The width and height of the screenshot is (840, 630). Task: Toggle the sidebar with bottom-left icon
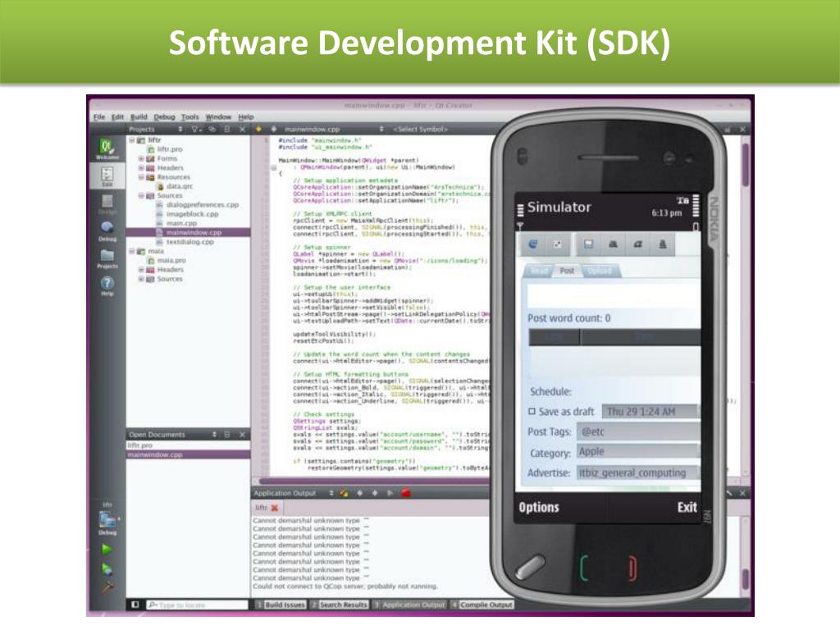[x=135, y=605]
